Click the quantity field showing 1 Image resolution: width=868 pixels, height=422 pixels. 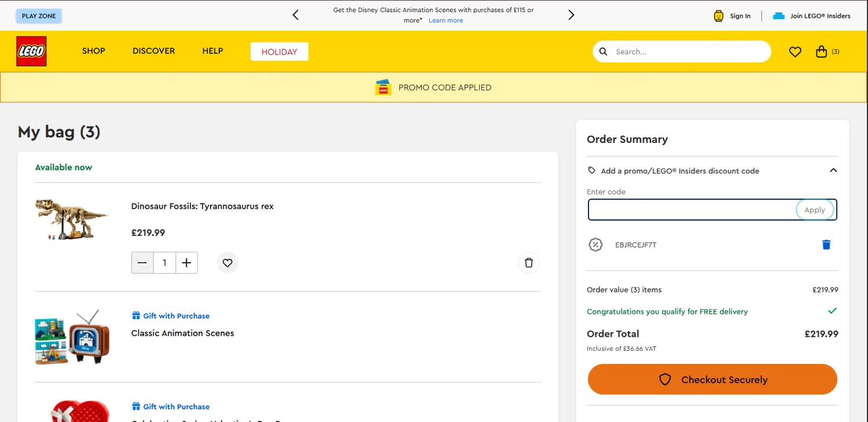pos(164,263)
